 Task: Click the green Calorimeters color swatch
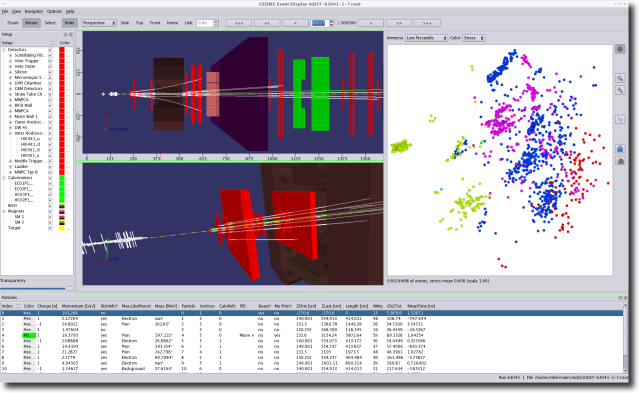(62, 178)
